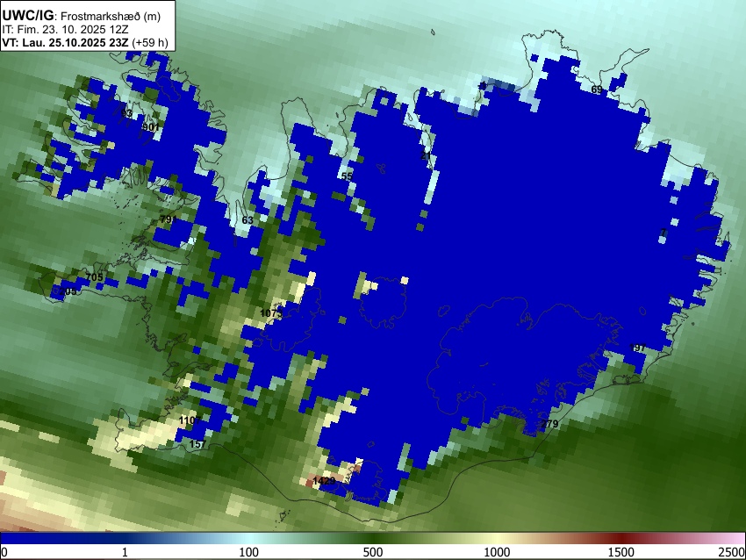The image size is (746, 560).
Task: Click the map value '901'
Action: pyautogui.click(x=150, y=127)
